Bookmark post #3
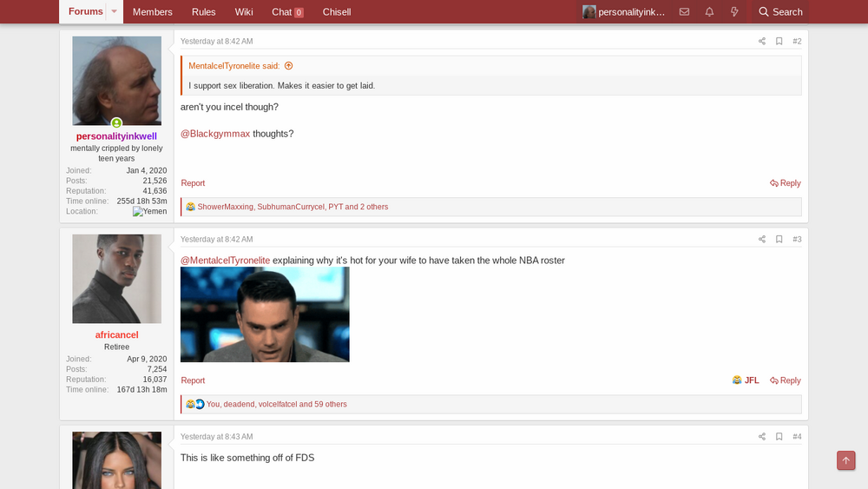This screenshot has height=489, width=868. [779, 239]
